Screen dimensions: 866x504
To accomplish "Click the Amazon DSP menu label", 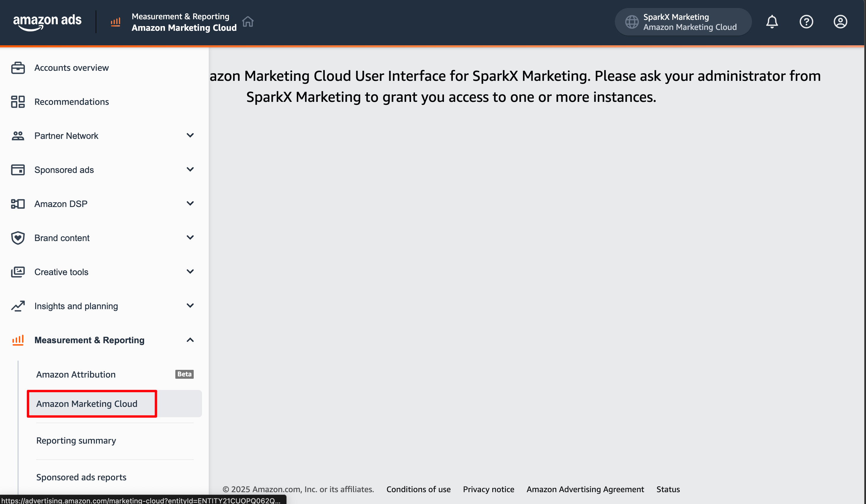I will [61, 204].
